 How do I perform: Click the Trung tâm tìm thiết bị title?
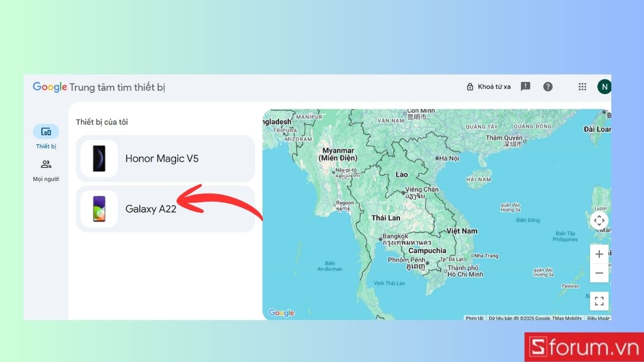[x=117, y=87]
